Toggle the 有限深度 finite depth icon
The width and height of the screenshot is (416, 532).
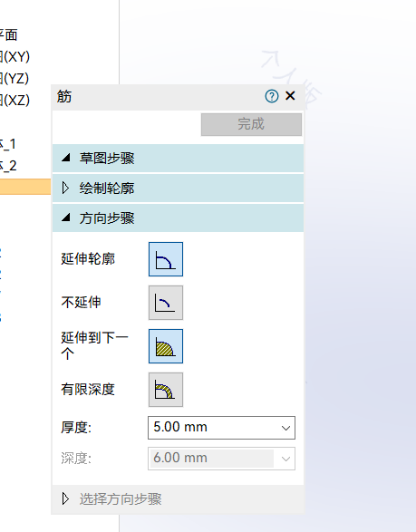click(166, 390)
